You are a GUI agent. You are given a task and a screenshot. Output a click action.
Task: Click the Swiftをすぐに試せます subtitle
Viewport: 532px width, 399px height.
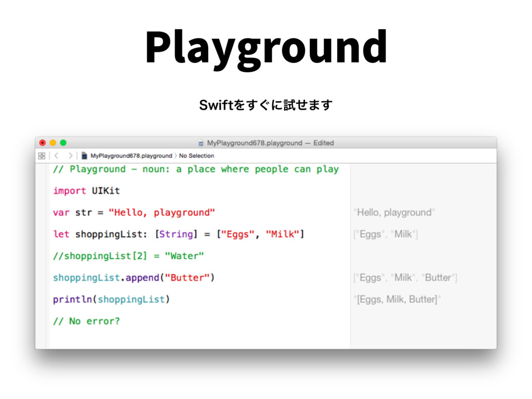click(265, 105)
